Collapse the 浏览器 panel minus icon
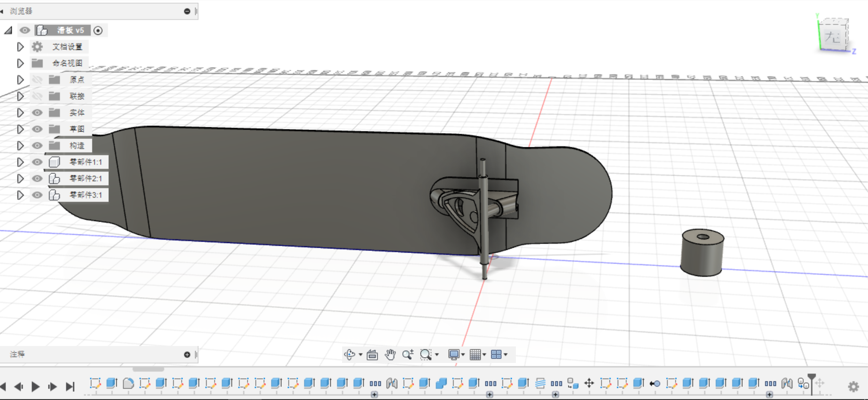Image resolution: width=868 pixels, height=400 pixels. pyautogui.click(x=187, y=11)
